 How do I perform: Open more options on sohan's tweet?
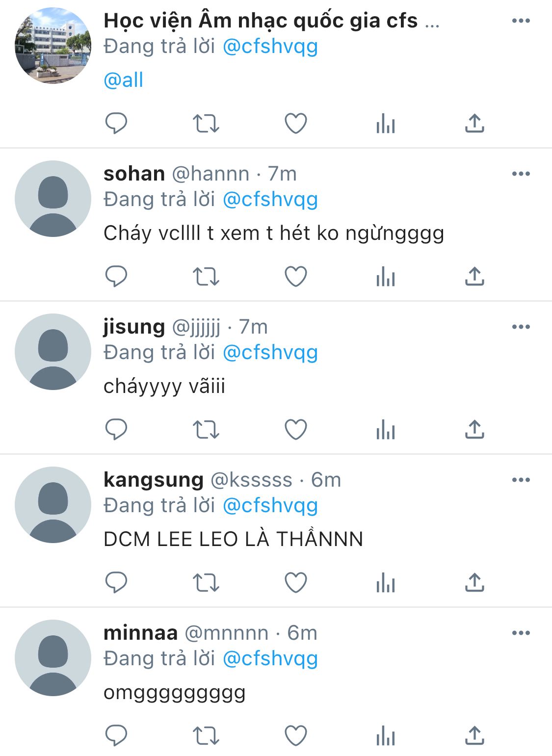(521, 174)
